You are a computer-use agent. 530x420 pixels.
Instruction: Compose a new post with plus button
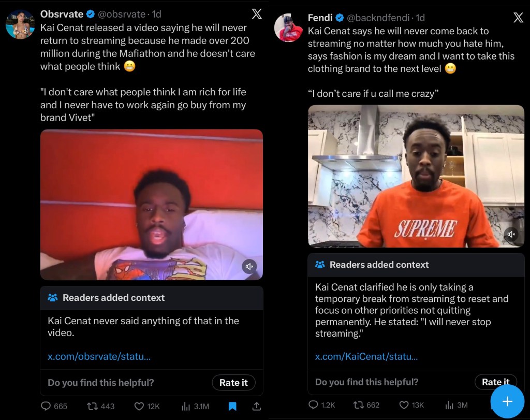[507, 401]
